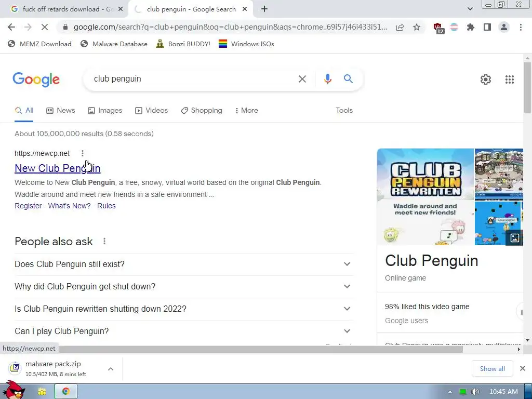Start voice search with the microphone
Image resolution: width=532 pixels, height=399 pixels.
click(x=327, y=79)
